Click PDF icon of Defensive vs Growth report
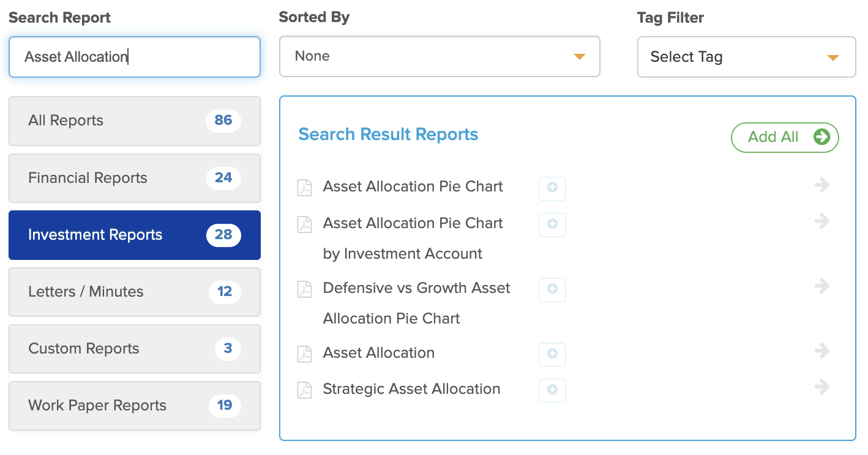The width and height of the screenshot is (868, 455). tap(304, 289)
